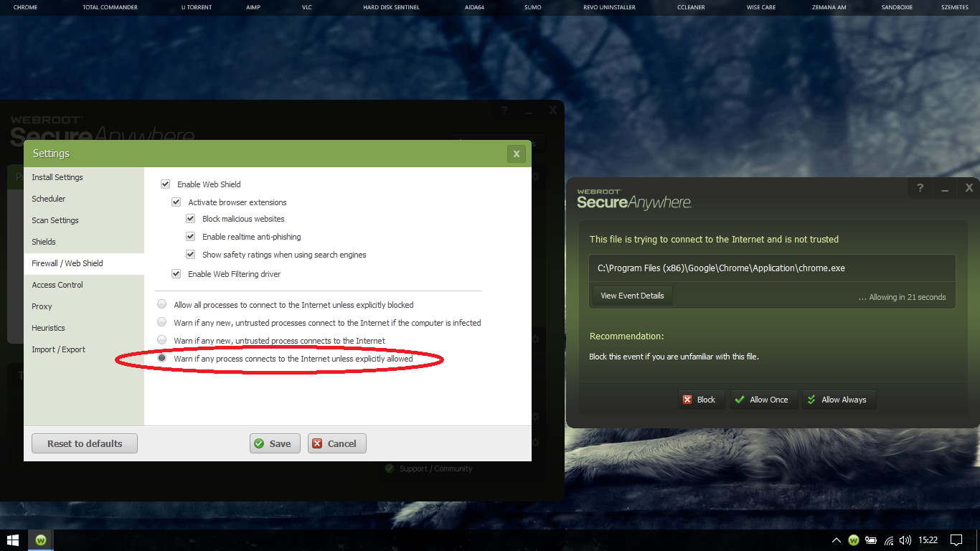This screenshot has width=980, height=551.
Task: Click the Webroot system tray icon
Action: tap(854, 540)
